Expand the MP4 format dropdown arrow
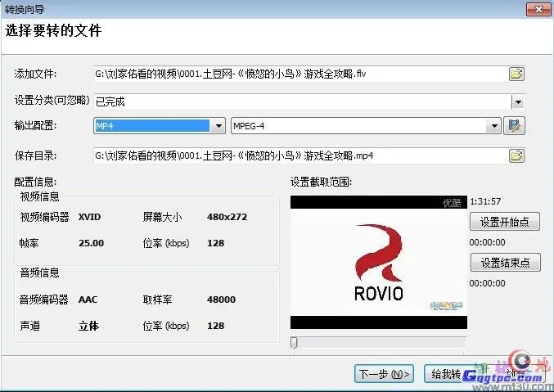554x392 pixels. (218, 126)
